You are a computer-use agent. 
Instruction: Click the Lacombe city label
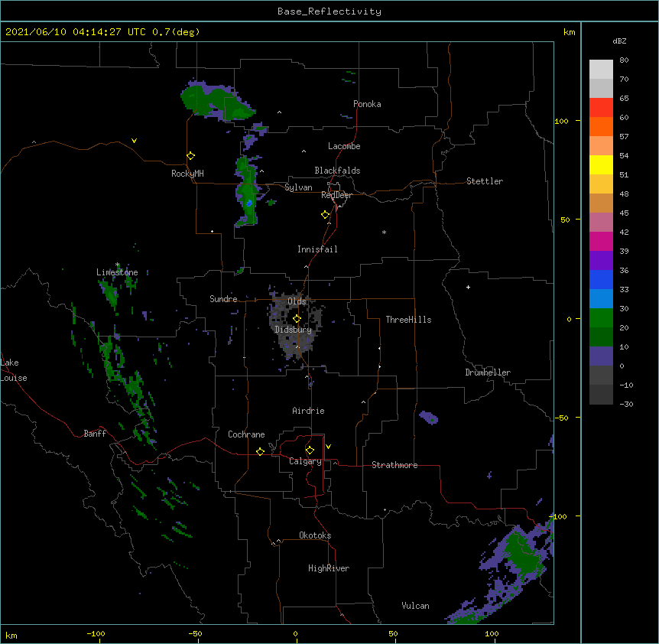[344, 146]
